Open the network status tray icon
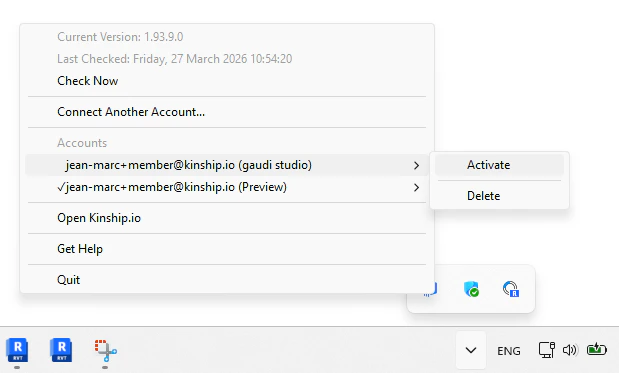The image size is (619, 373). [547, 350]
